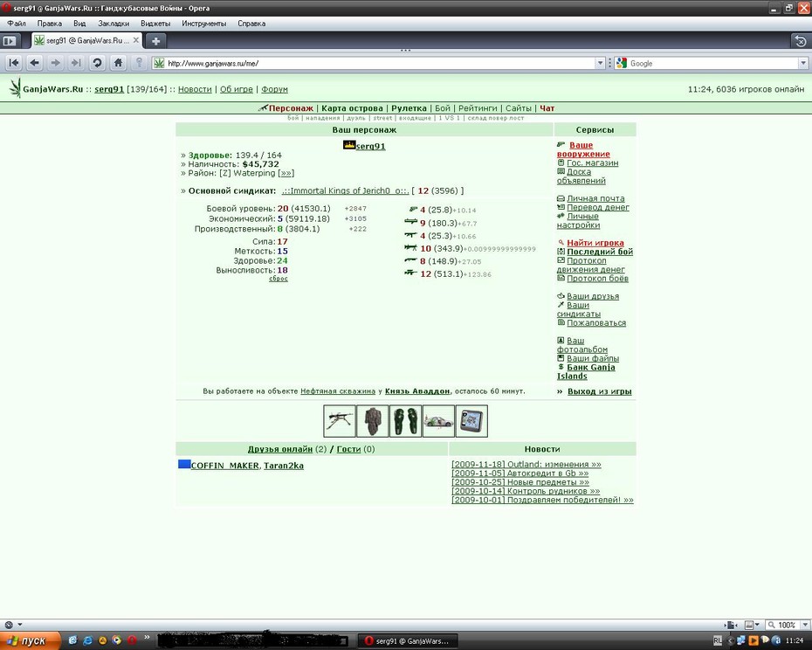
Task: Open the Чат link
Action: click(547, 108)
